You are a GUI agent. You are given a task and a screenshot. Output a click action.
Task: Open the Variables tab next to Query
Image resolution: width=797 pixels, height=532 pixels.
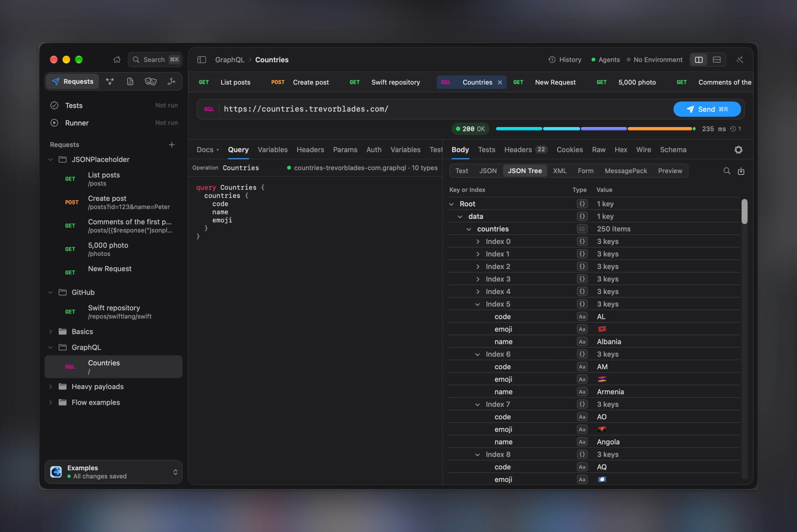click(x=272, y=150)
